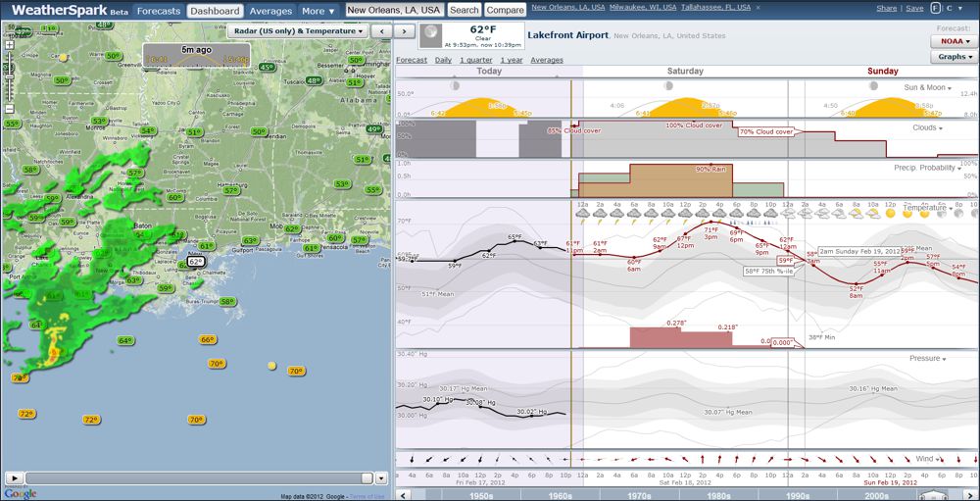
Task: Select the Forecast view link
Action: [412, 60]
